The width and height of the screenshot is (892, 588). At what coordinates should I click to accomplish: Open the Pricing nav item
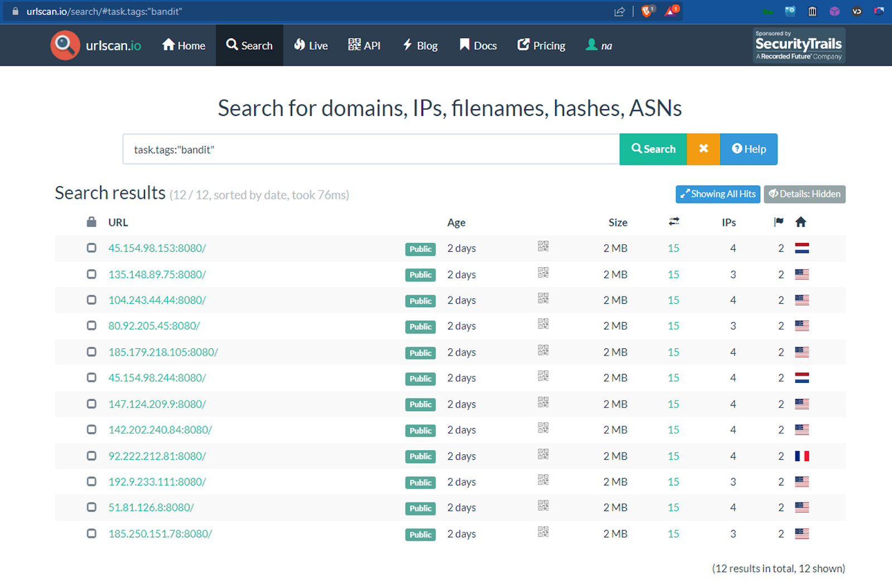[541, 45]
